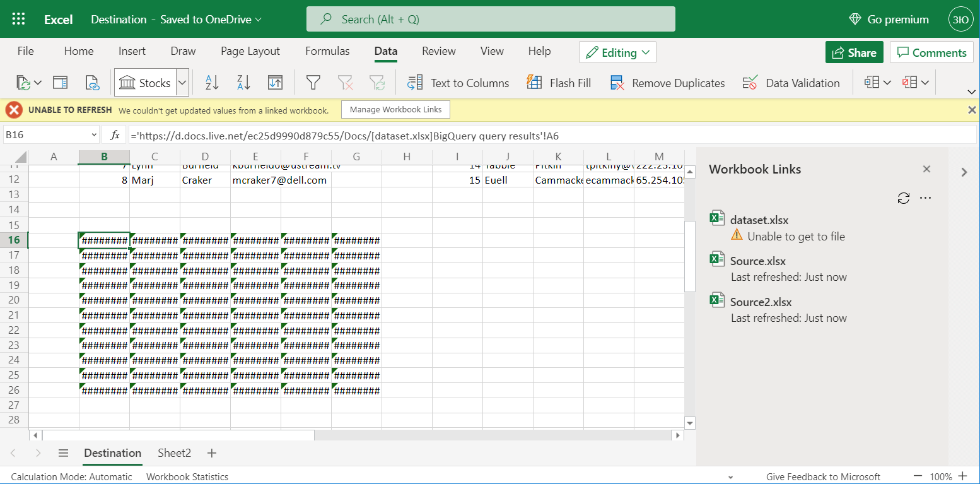This screenshot has width=980, height=484.
Task: Switch to the Formulas ribbon tab
Action: (x=327, y=50)
